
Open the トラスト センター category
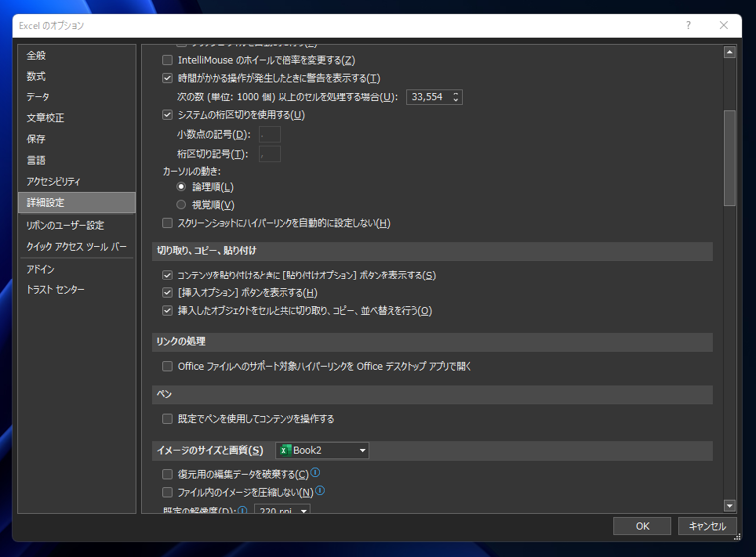coord(77,290)
